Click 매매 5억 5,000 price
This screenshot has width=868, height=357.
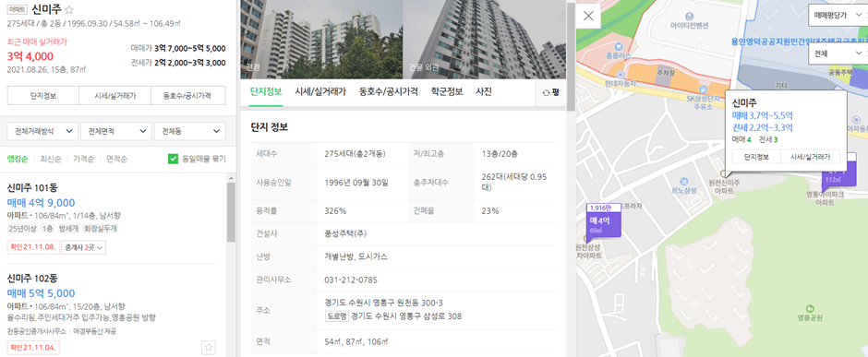coord(41,293)
